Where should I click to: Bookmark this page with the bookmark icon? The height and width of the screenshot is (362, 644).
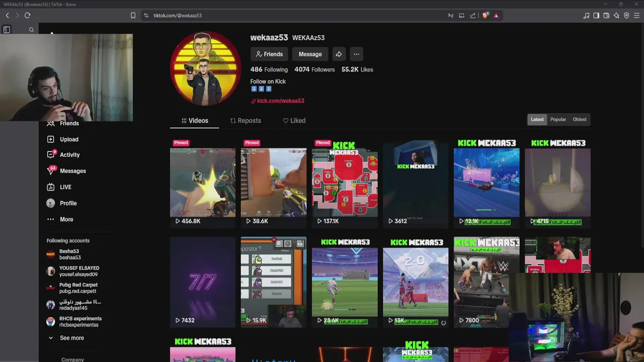[x=133, y=16]
